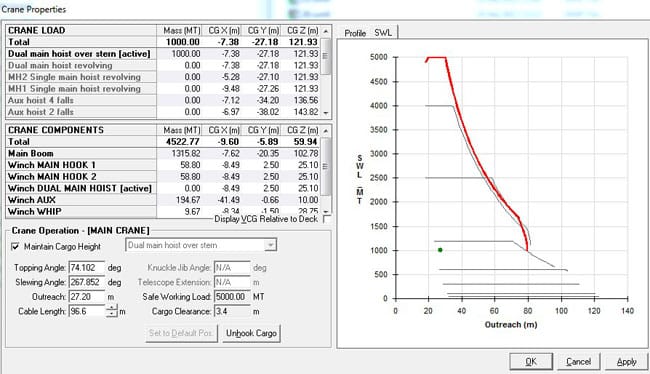The image size is (650, 374).
Task: Click the Cargo Clearance field
Action: [x=232, y=311]
